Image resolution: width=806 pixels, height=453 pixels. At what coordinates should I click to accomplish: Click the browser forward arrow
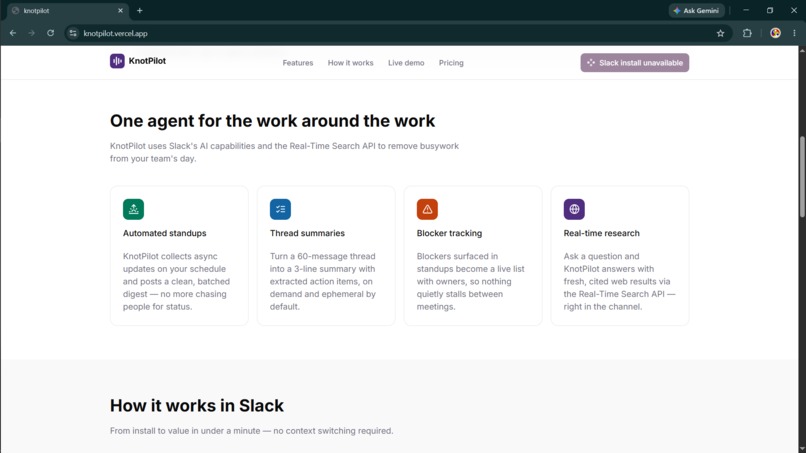31,33
